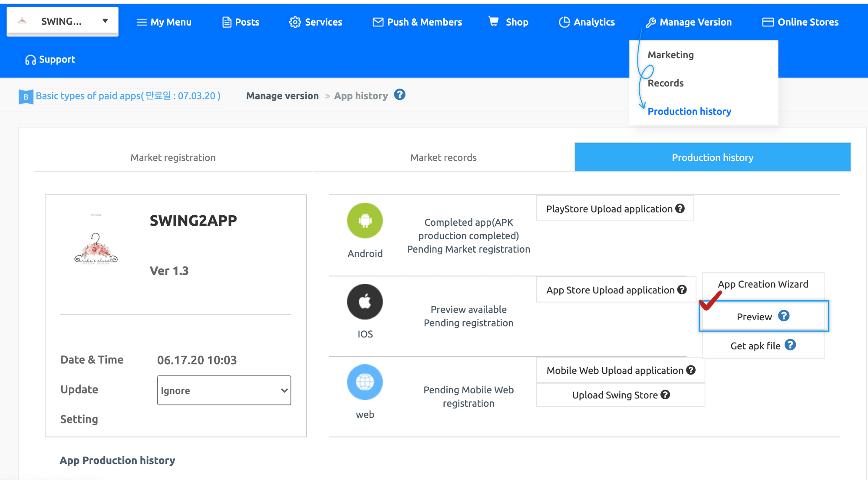Click the blue web globe icon

pyautogui.click(x=365, y=382)
